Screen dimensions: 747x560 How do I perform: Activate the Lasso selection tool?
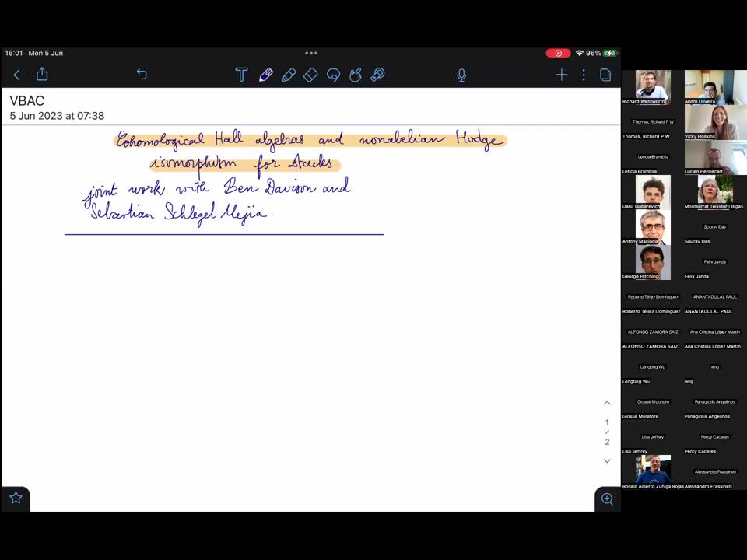(333, 75)
